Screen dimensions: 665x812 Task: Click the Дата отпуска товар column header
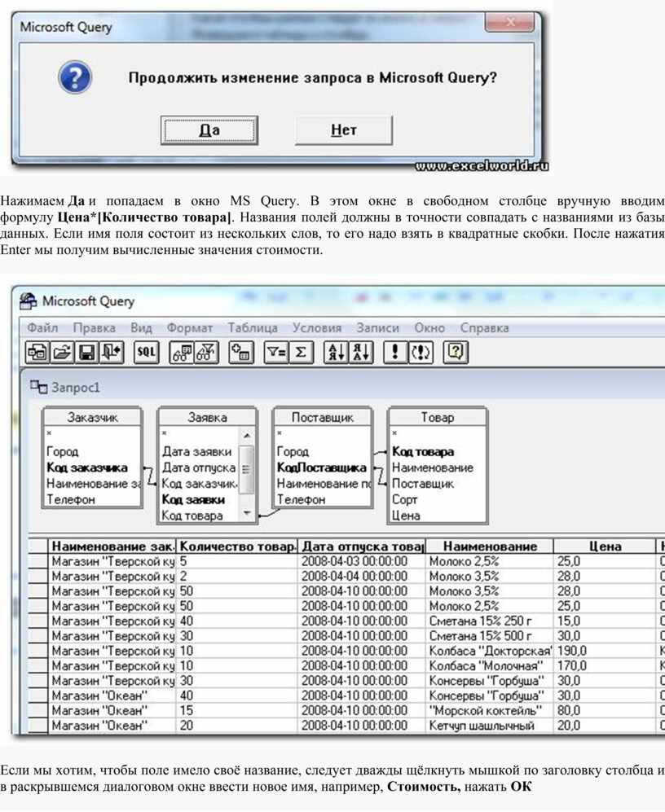(362, 546)
